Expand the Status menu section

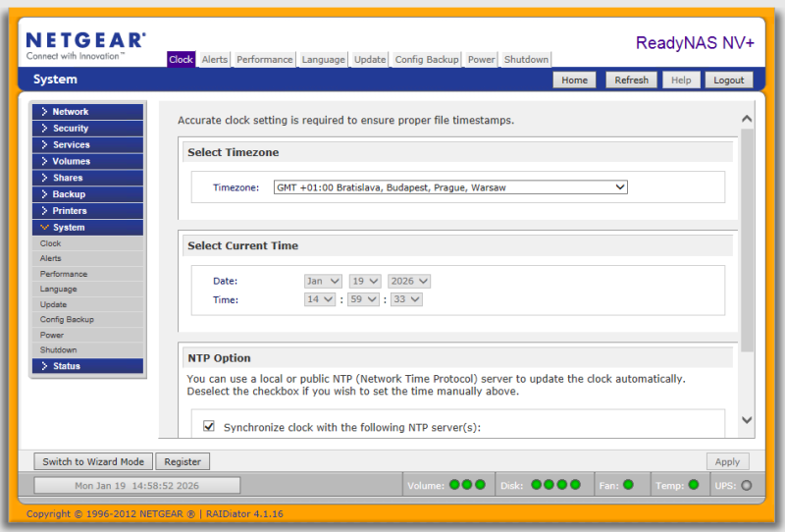pyautogui.click(x=87, y=366)
